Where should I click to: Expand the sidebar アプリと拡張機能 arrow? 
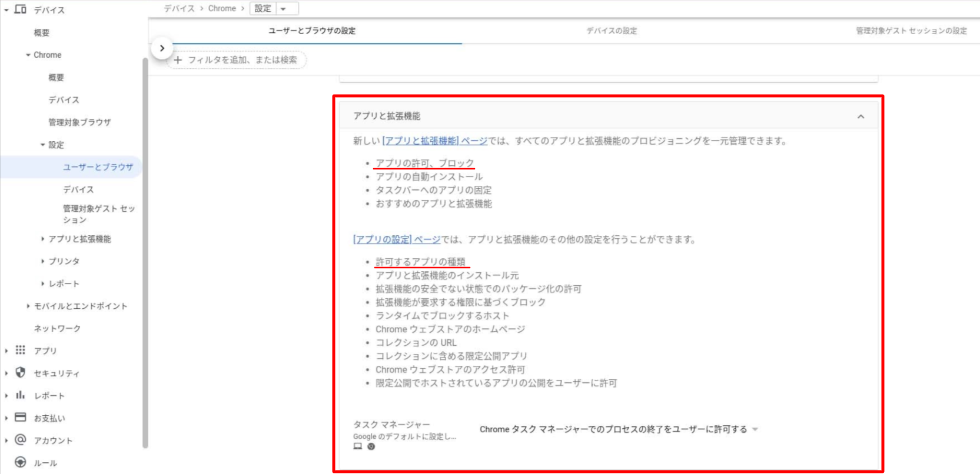42,239
